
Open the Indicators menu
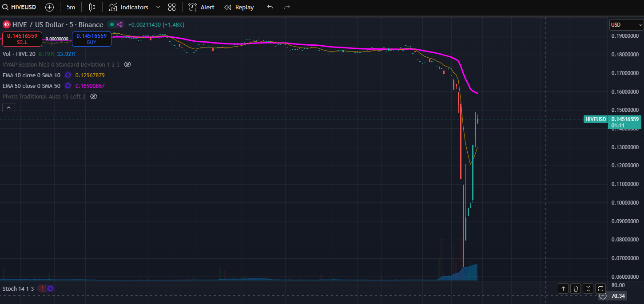pos(129,7)
